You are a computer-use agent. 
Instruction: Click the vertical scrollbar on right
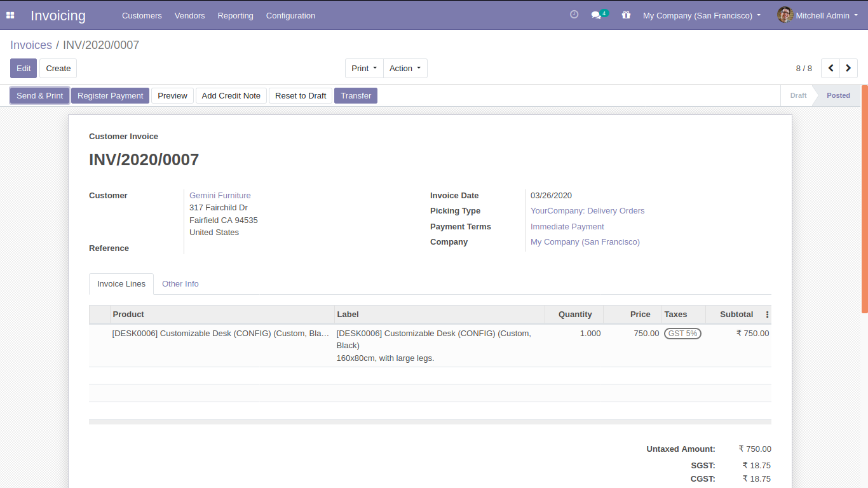864,198
